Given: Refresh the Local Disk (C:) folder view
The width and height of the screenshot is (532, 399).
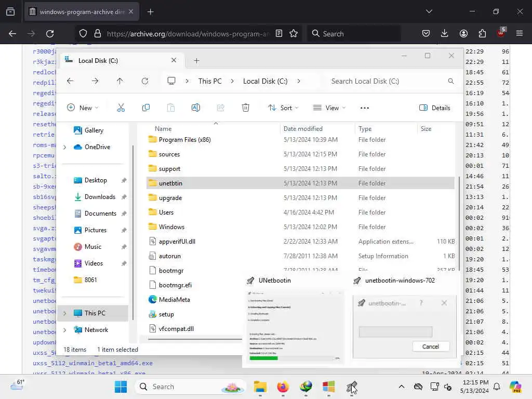Looking at the screenshot, I should coord(145,81).
